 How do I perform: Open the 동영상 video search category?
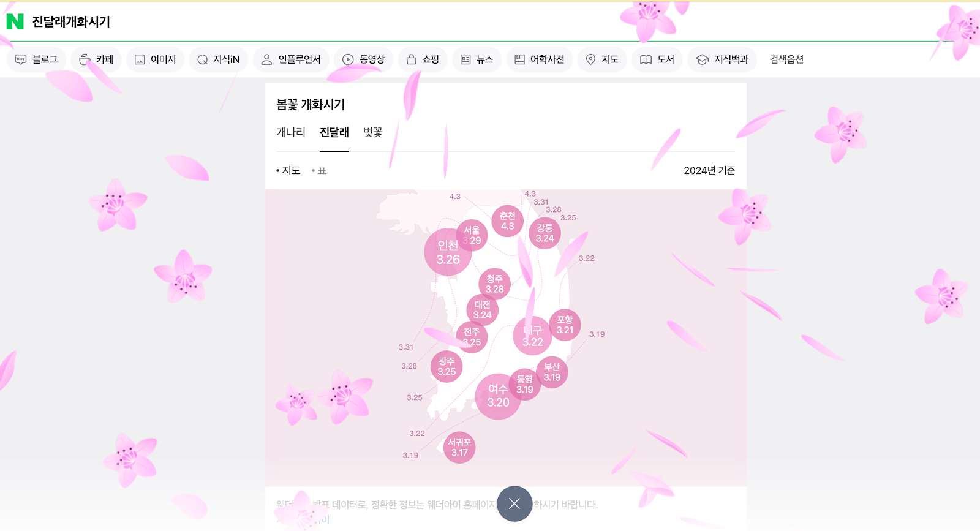point(363,59)
